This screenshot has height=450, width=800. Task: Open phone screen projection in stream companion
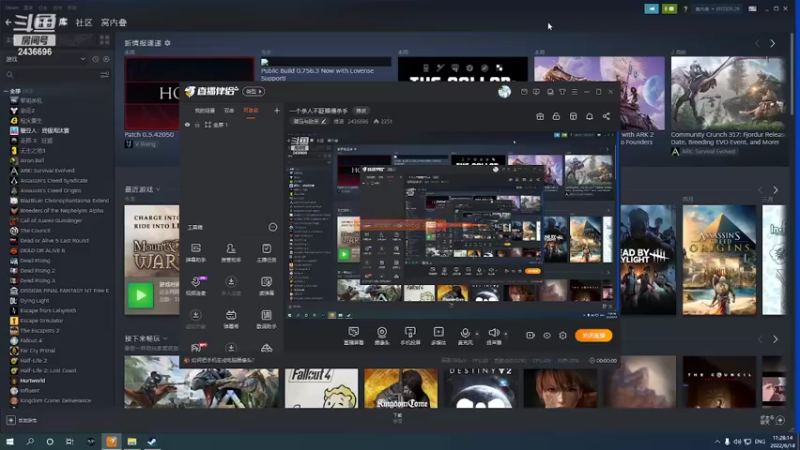tap(410, 335)
